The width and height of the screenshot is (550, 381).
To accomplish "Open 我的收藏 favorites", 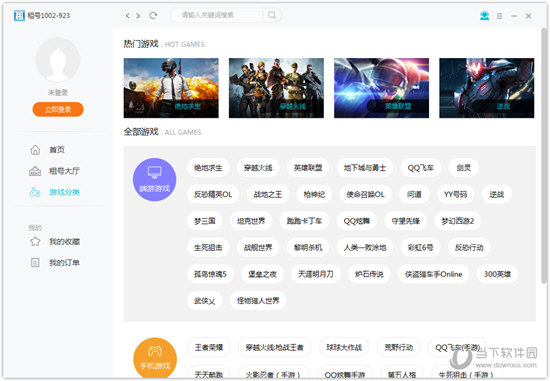I will [64, 242].
